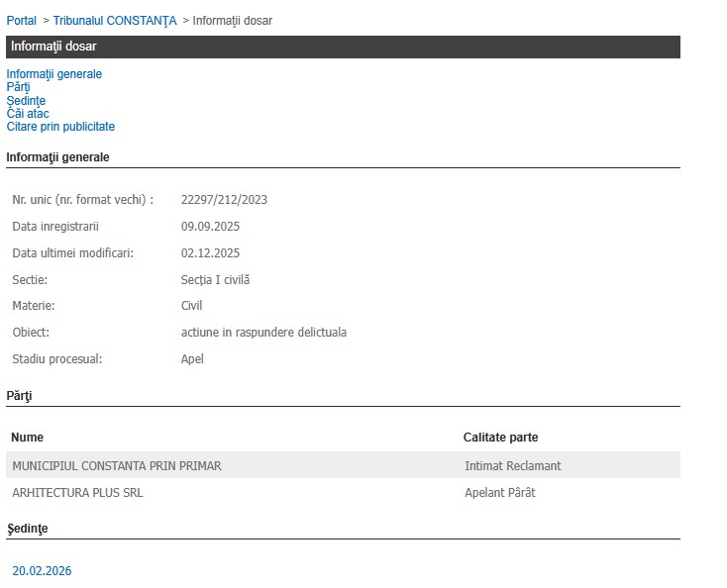Jump to Informații generale via top navigation link
The image size is (727, 588).
tap(53, 74)
